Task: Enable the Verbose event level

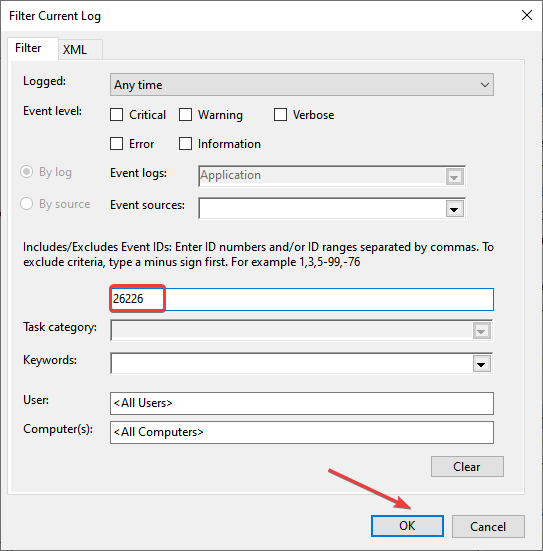Action: pos(280,115)
